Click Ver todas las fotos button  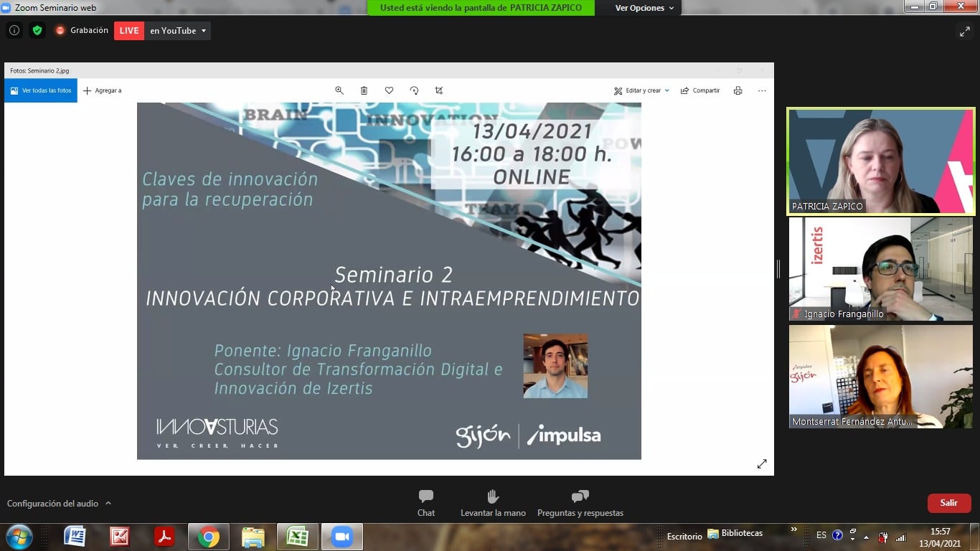coord(41,90)
